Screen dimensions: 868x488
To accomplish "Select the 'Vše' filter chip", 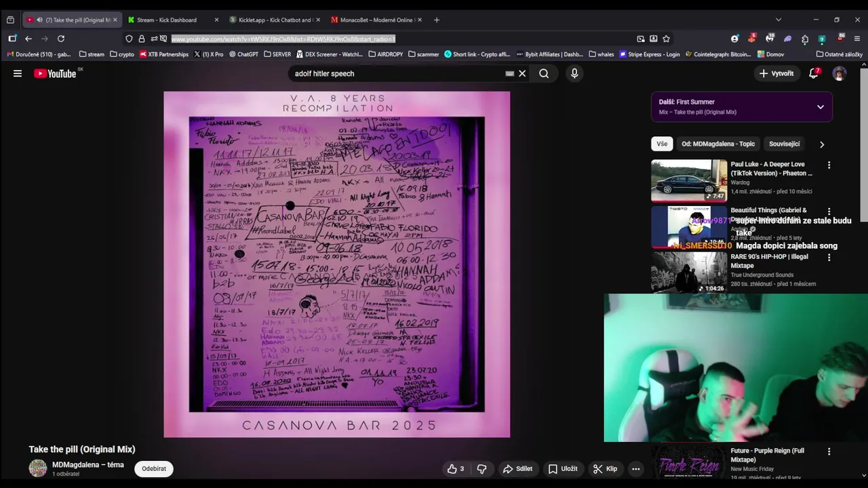I will click(662, 144).
